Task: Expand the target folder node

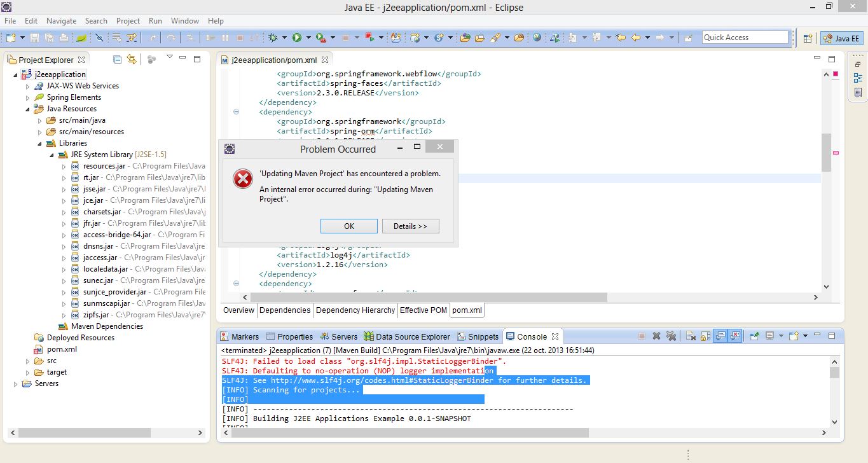Action: point(27,372)
